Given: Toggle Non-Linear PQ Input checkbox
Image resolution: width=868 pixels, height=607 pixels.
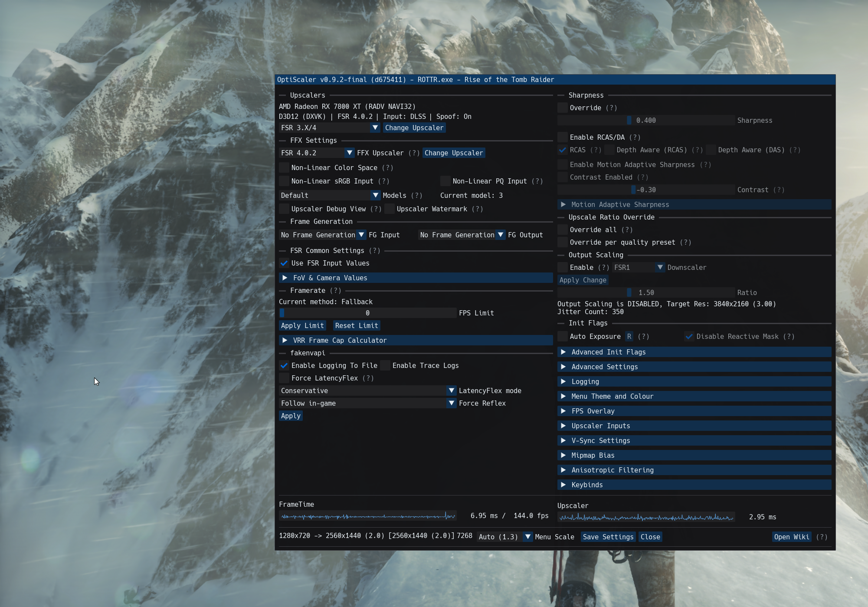Looking at the screenshot, I should (x=445, y=181).
